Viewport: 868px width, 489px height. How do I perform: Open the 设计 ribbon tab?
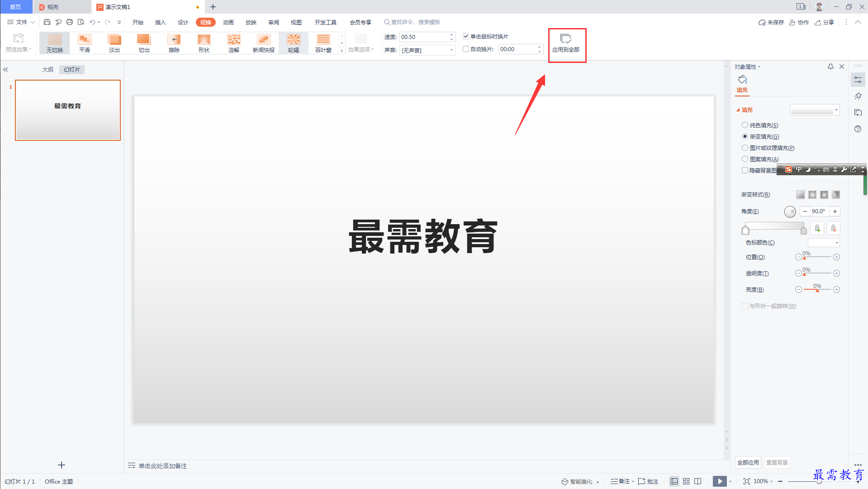click(x=183, y=22)
